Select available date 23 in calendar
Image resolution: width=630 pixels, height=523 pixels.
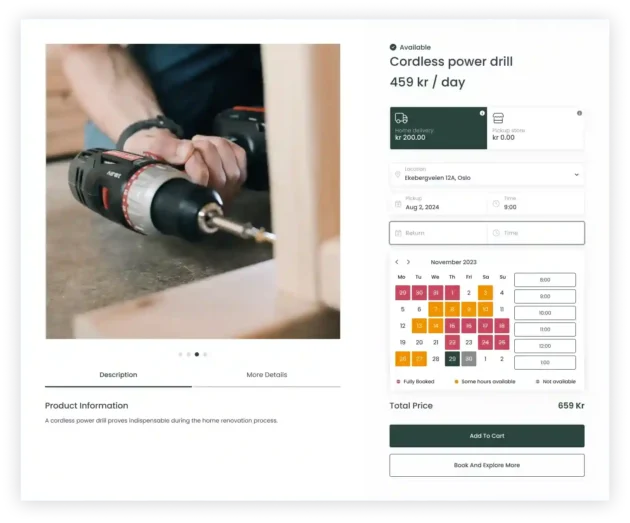click(469, 342)
